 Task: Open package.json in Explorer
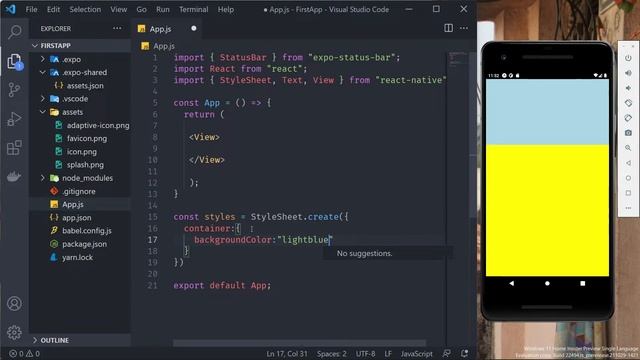click(x=84, y=244)
